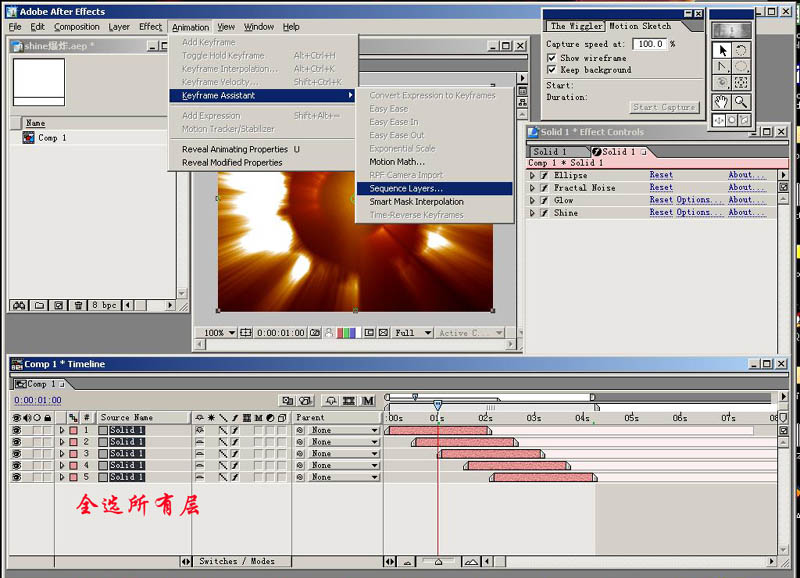The image size is (800, 578).
Task: Expand Shine effect properties
Action: coord(532,213)
